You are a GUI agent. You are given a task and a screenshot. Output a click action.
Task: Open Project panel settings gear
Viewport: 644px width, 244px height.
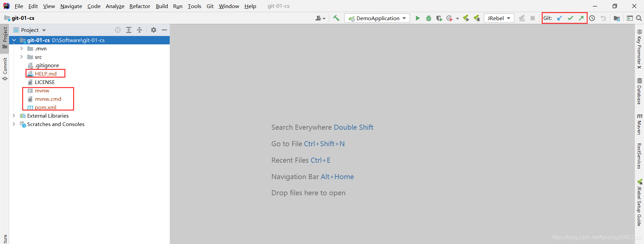[154, 30]
